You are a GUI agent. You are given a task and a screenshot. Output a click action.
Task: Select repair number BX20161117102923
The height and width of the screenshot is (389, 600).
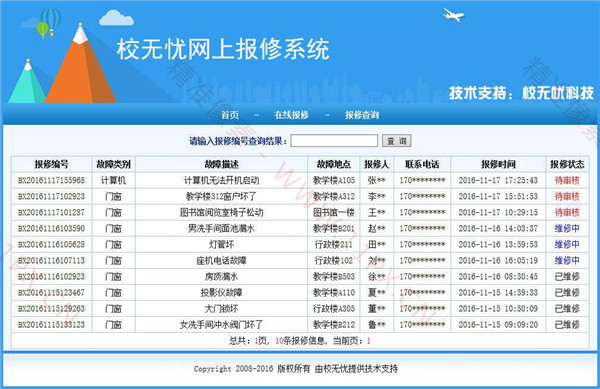pyautogui.click(x=51, y=196)
